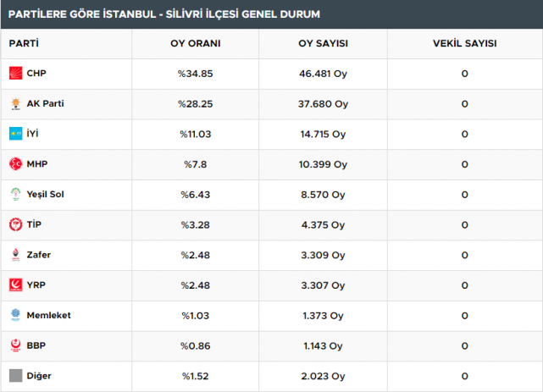Select the VEKİL SAYISI column header
The width and height of the screenshot is (543, 392).
click(465, 43)
